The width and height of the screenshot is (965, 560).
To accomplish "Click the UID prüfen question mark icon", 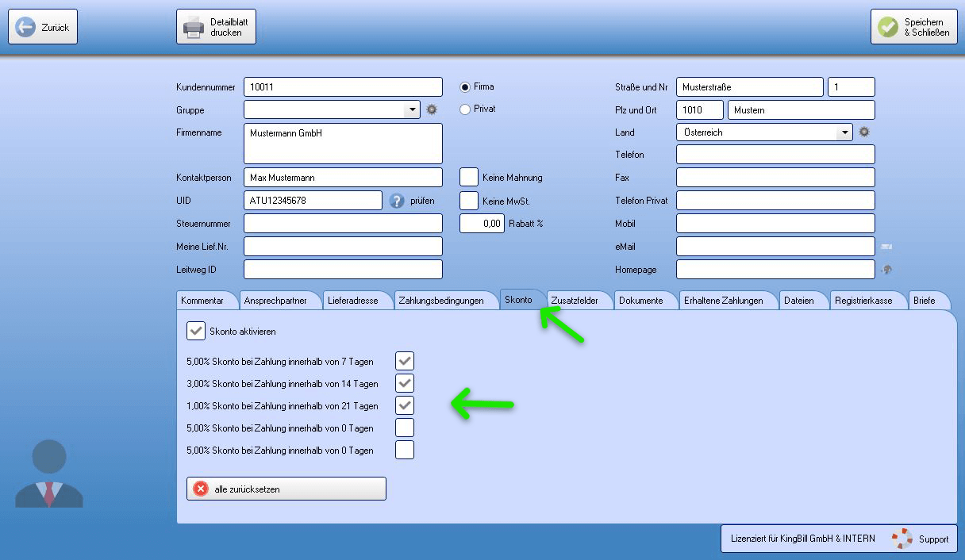I will 398,201.
